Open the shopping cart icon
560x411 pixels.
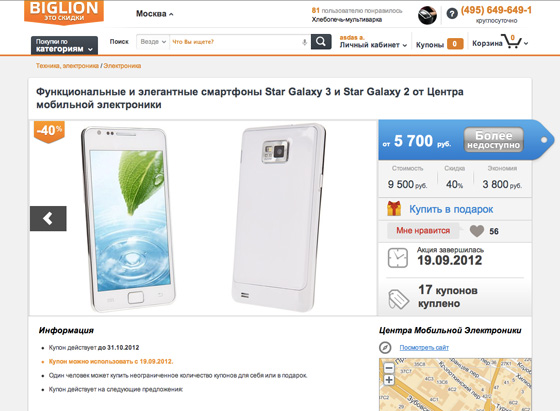tap(511, 41)
